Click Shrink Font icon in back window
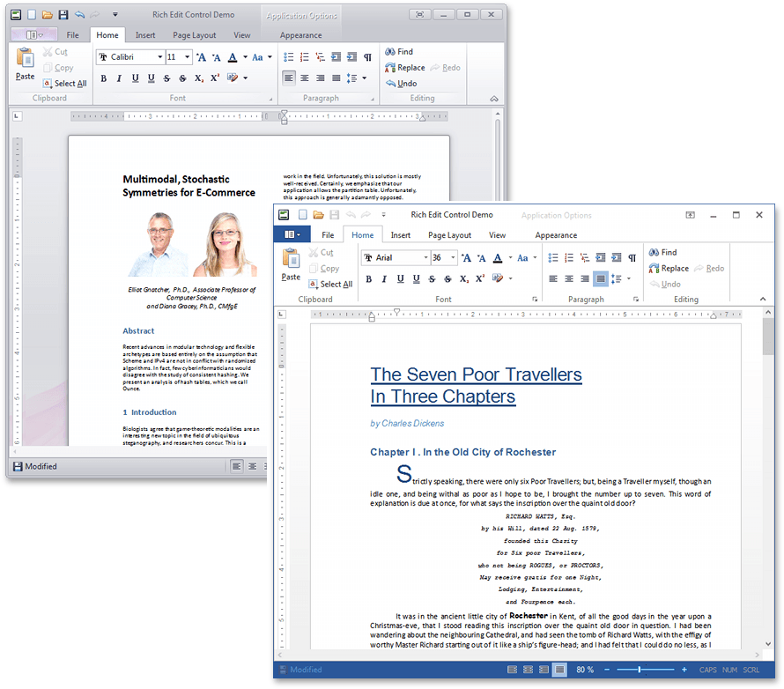The image size is (784, 689). click(217, 57)
